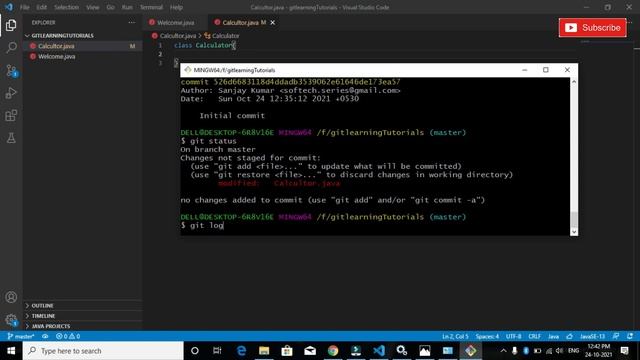Open the Accounts icon in activity bar

pos(11,297)
